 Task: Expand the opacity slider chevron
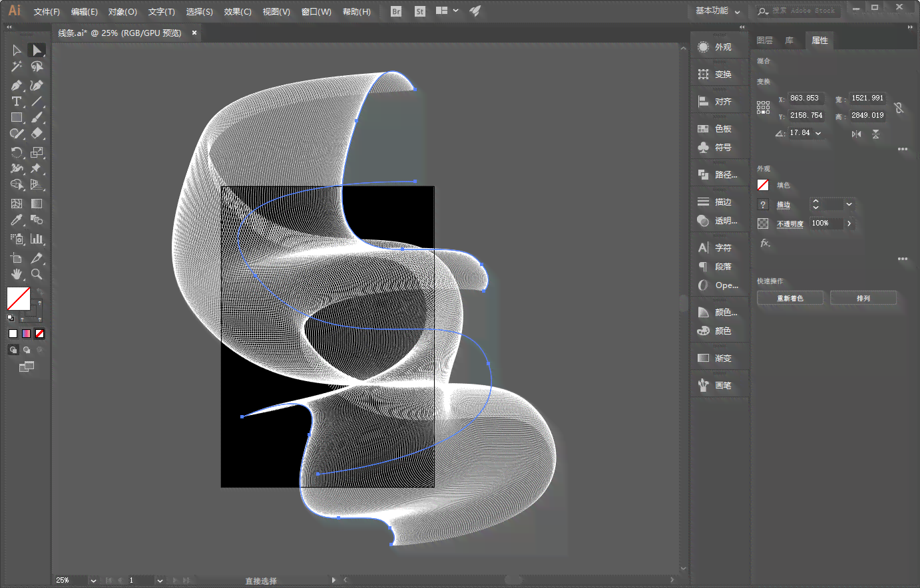click(849, 223)
